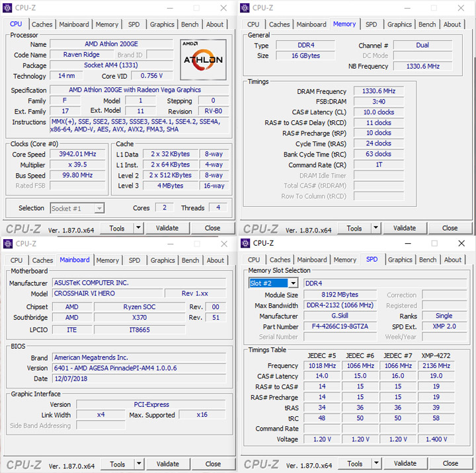The image size is (476, 473).
Task: Click the Max Bandwidth DDR4-2132 field
Action: [340, 305]
